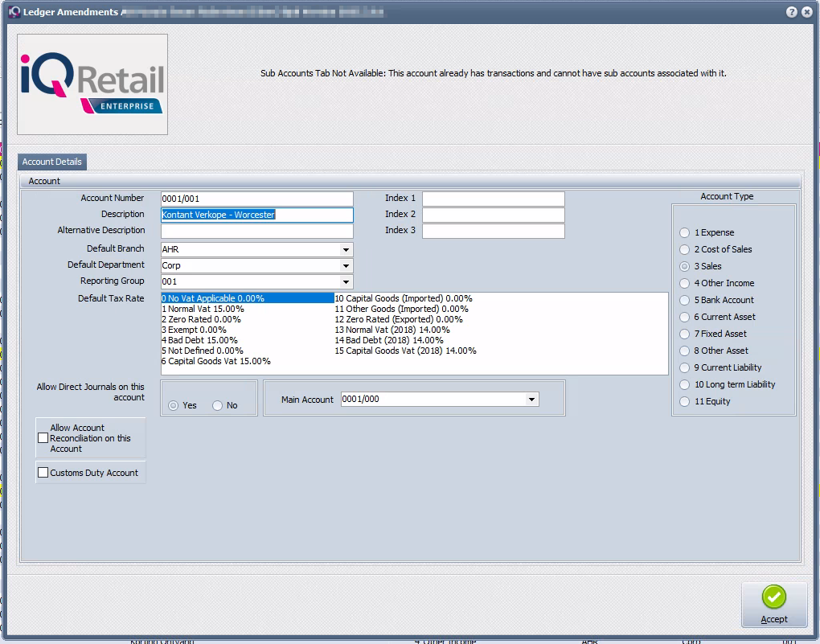Screen dimensions: 820x644
Task: Click the Index 2 input field
Action: pos(493,215)
